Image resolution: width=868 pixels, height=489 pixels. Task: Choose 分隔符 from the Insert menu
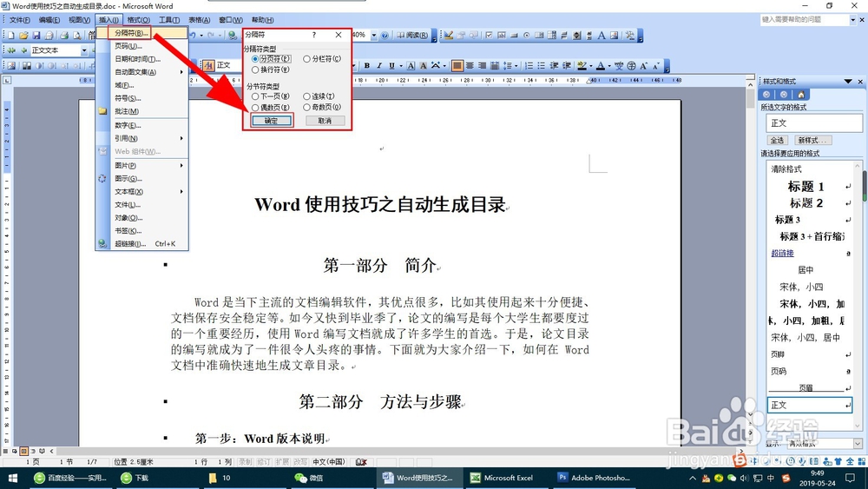click(x=141, y=33)
